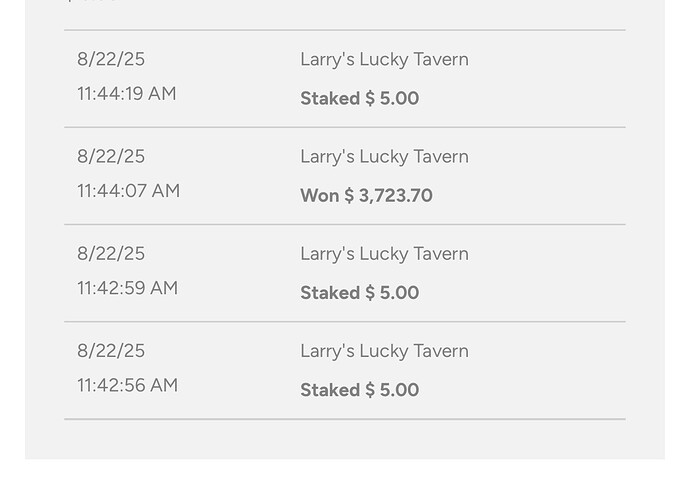The image size is (690, 496).
Task: Select the Staked $ 5.00 amount at 11:42:59 AM
Action: (359, 292)
